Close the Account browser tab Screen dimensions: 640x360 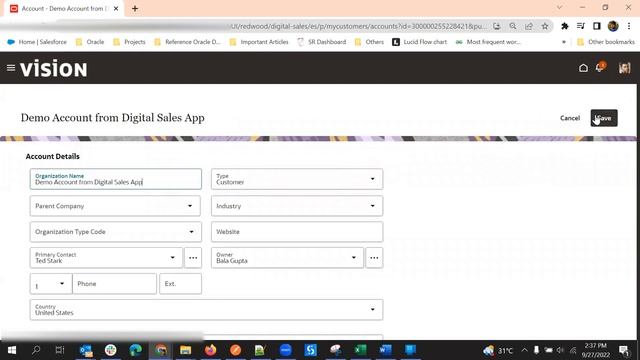(x=116, y=8)
